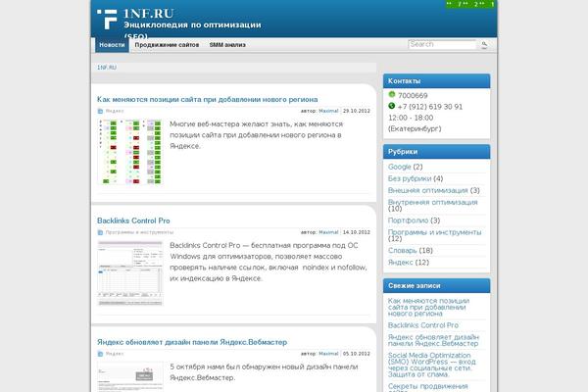Screen dimensions: 588x392
Task: Open the Без рубрики rubric link
Action: [x=410, y=178]
